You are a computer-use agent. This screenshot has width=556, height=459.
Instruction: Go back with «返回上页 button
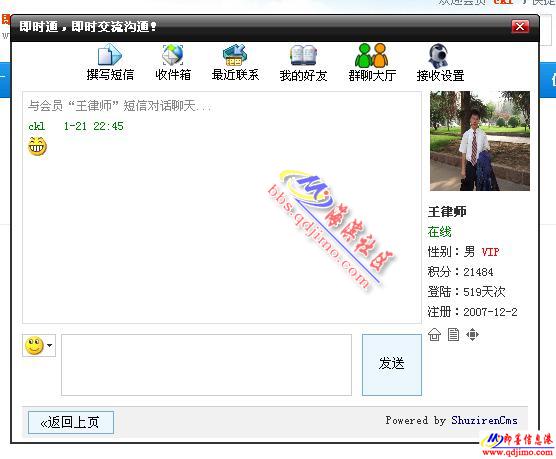pos(71,422)
